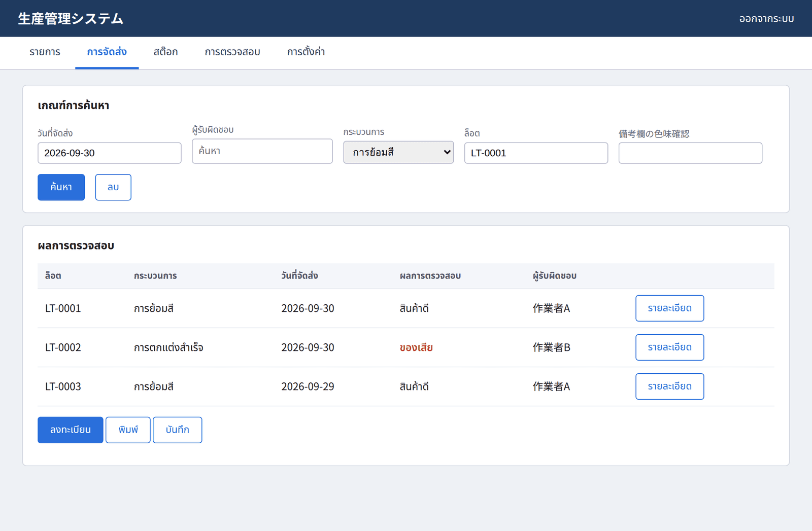Click the ลบ clear button
Screen dimensions: 812x531
(113, 187)
